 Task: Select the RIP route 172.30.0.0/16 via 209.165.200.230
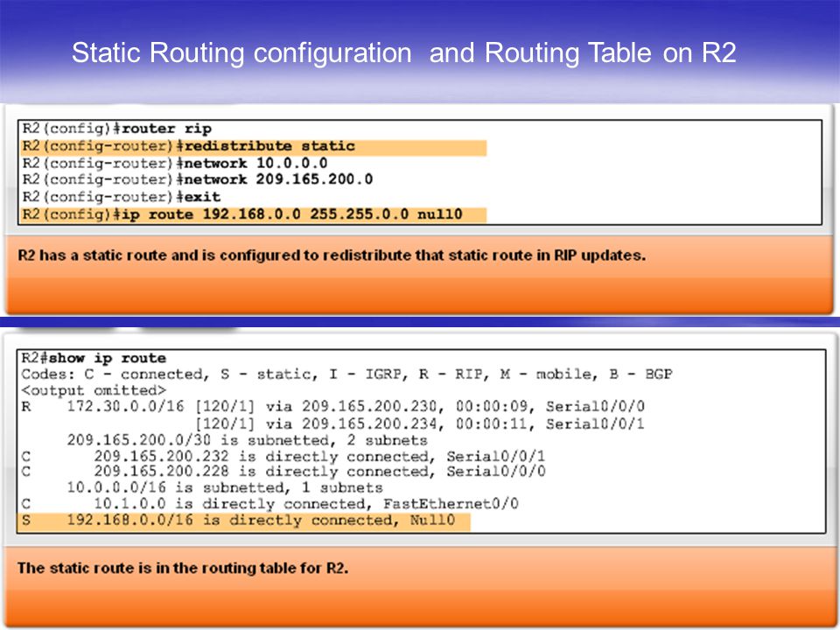coord(332,407)
